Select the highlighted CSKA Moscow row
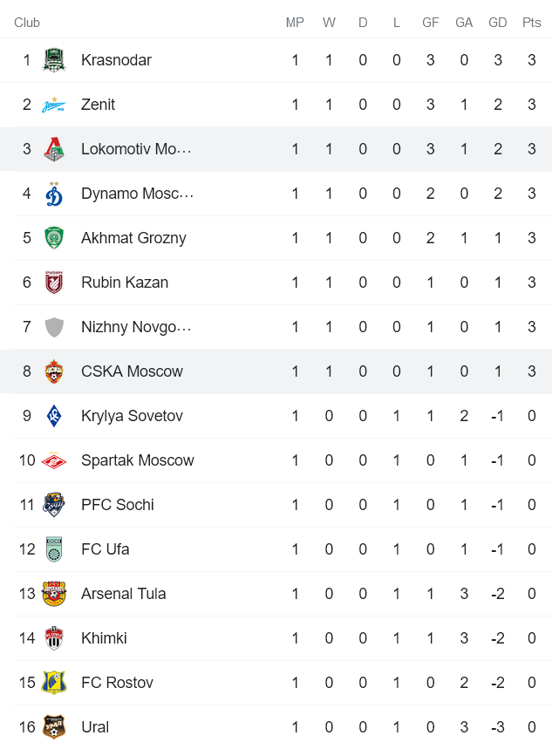The image size is (552, 756). tap(132, 371)
